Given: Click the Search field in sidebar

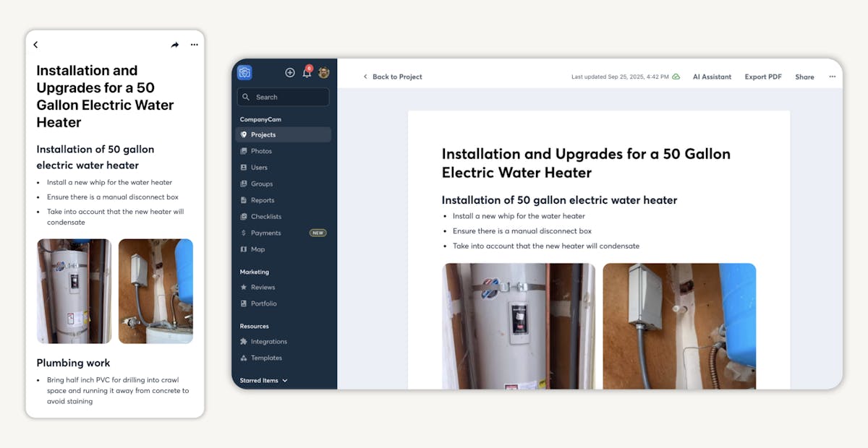Looking at the screenshot, I should coord(283,97).
